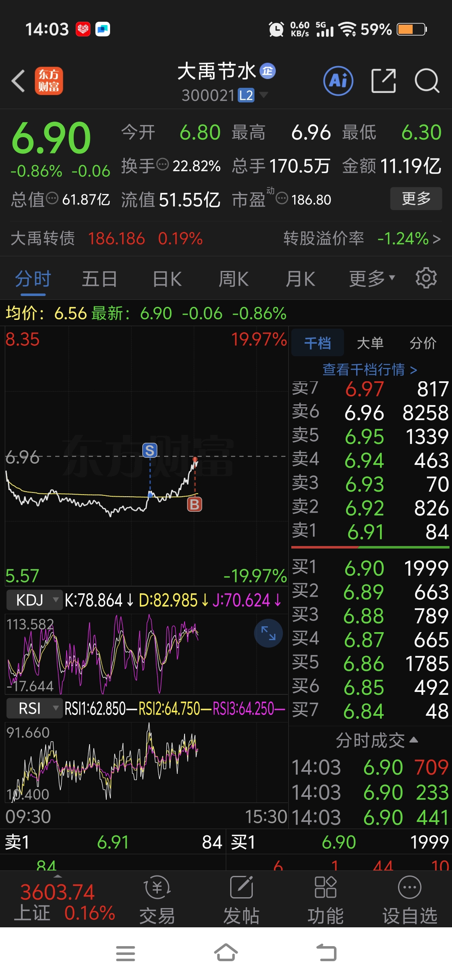Image resolution: width=452 pixels, height=980 pixels.
Task: Open the search magnifier icon
Action: 427,81
